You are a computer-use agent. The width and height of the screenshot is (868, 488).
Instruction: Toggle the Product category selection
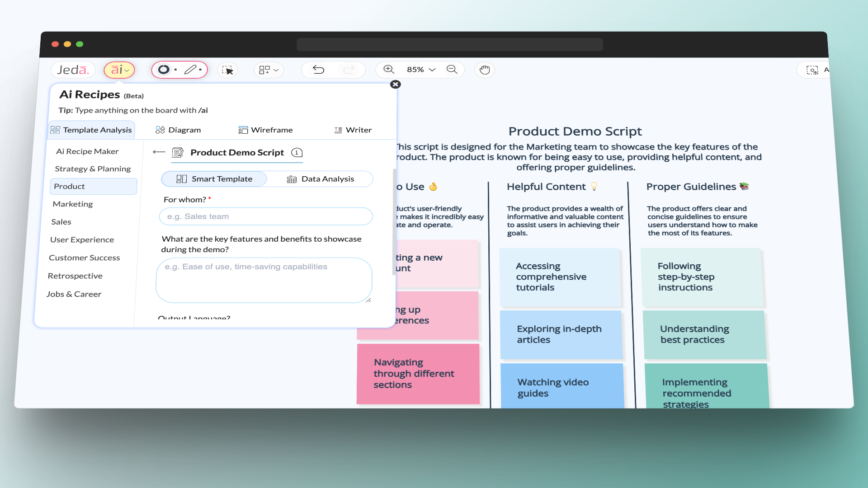coord(92,186)
